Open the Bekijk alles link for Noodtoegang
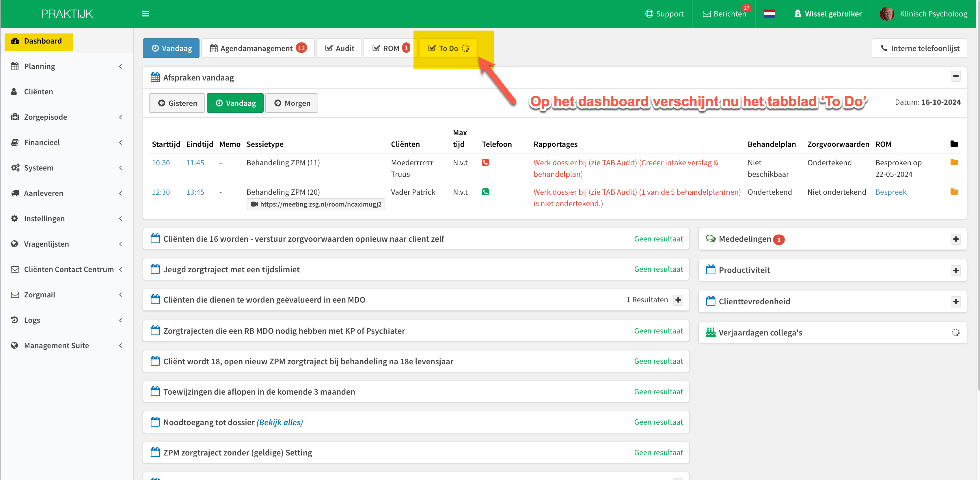The height and width of the screenshot is (480, 980). [280, 423]
